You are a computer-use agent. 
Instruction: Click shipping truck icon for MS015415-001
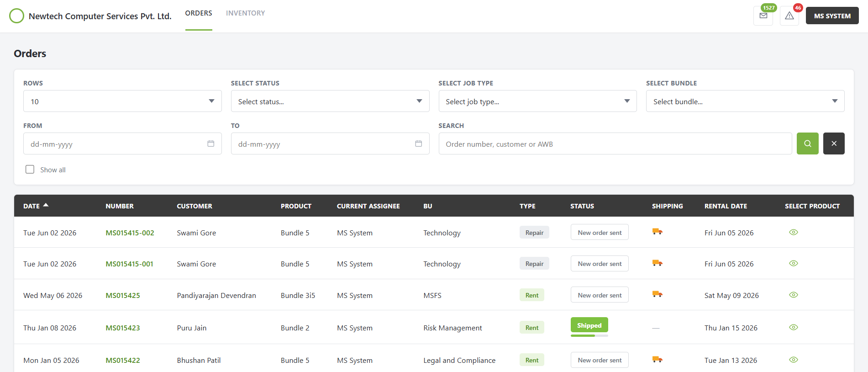click(x=658, y=263)
